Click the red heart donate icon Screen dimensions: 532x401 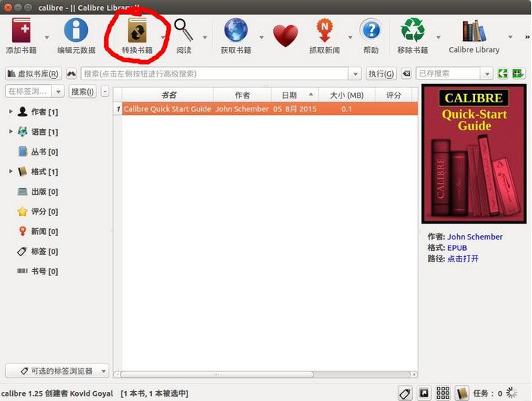click(285, 36)
